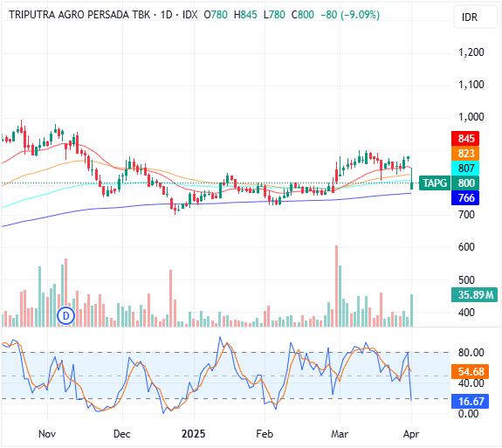Click the blue 766 moving average label

tap(465, 198)
